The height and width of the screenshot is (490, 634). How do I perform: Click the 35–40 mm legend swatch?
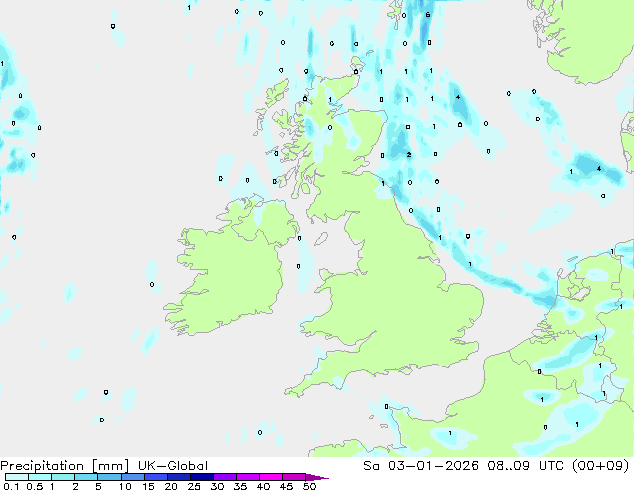(247, 477)
